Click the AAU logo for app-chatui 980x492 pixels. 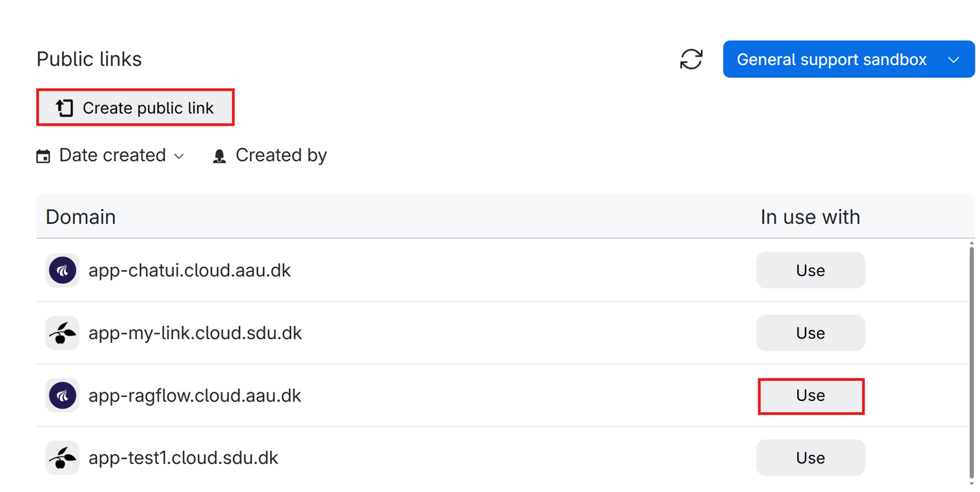coord(62,270)
